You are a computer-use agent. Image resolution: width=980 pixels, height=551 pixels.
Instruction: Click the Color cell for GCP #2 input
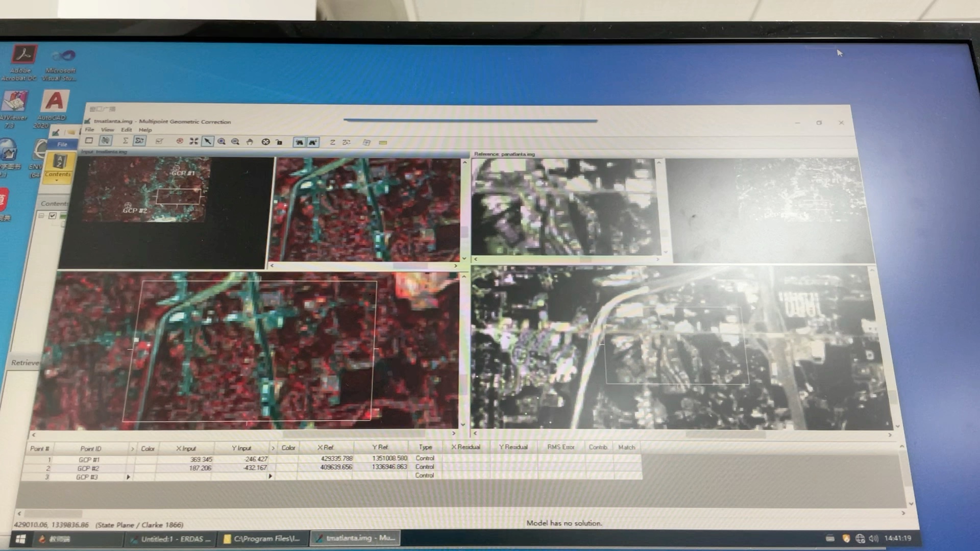point(146,468)
